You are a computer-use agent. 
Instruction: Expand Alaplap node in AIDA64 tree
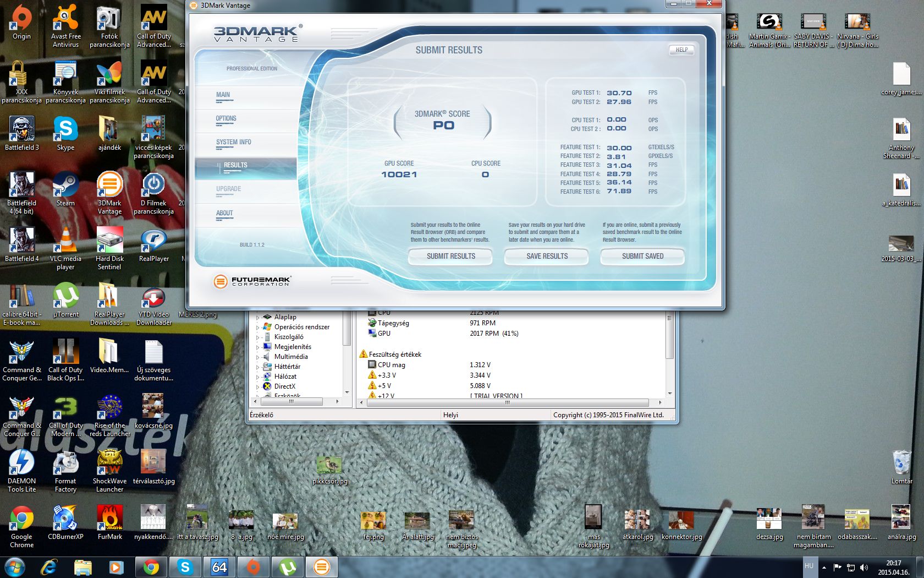coord(257,317)
